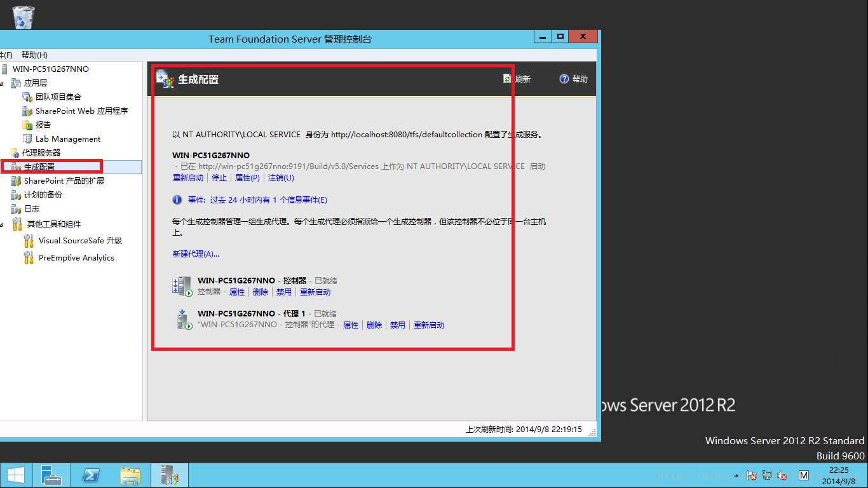868x488 pixels.
Task: Click the 新建代理(A)... link
Action: pyautogui.click(x=196, y=254)
